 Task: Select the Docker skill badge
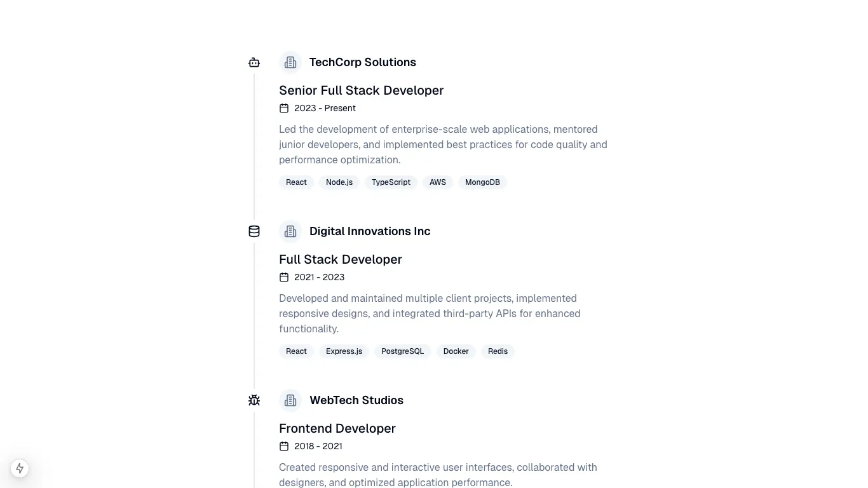tap(456, 351)
